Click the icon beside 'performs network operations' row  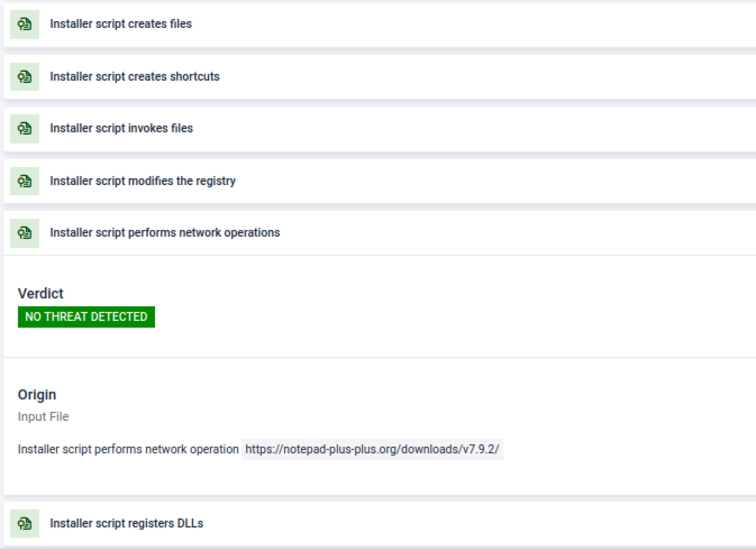[24, 233]
